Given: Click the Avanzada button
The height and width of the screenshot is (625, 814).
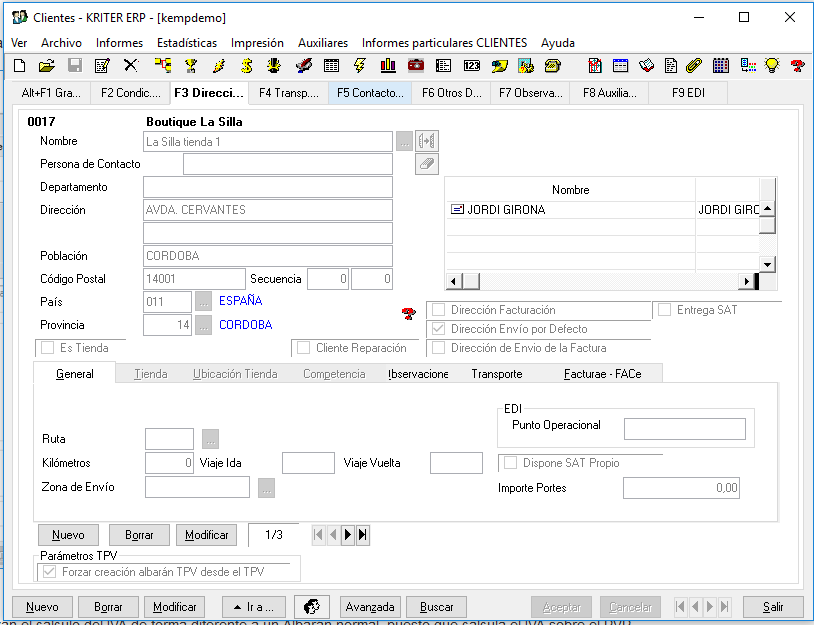Looking at the screenshot, I should 370,606.
